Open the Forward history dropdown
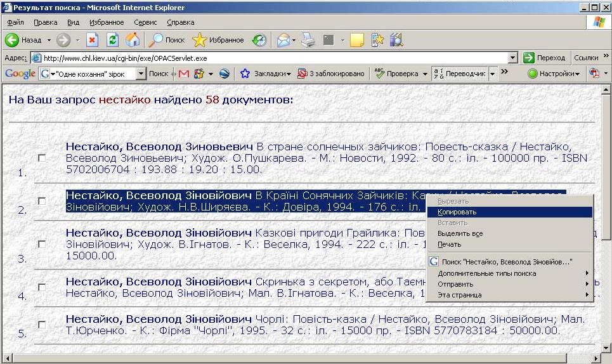This screenshot has width=612, height=364. coord(77,40)
